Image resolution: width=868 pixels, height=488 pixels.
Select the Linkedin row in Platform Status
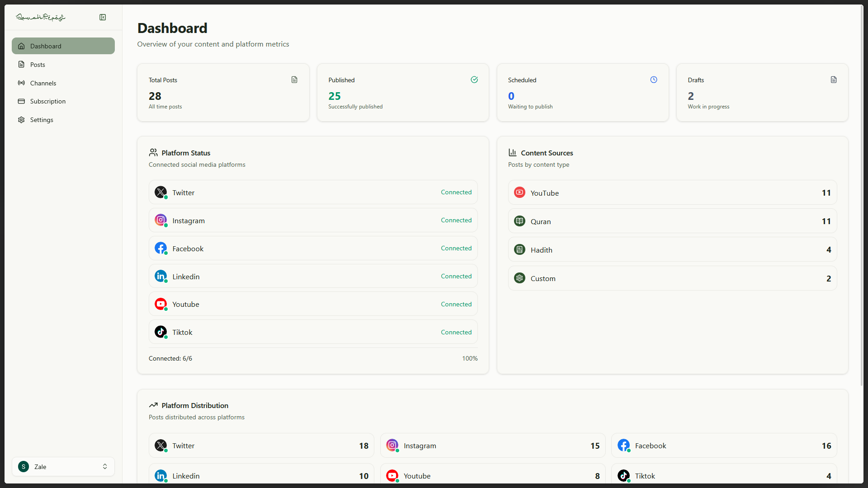tap(313, 276)
